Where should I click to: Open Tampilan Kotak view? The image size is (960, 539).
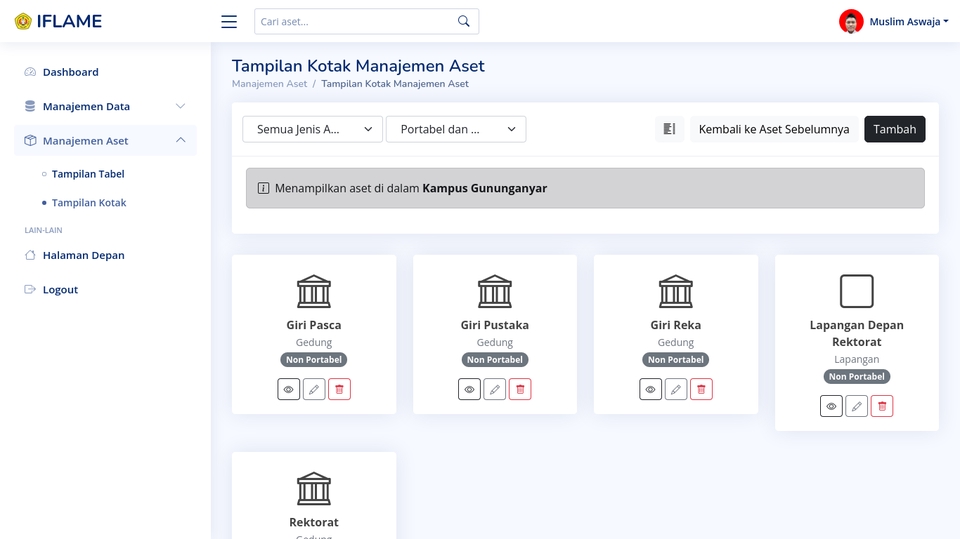(89, 203)
